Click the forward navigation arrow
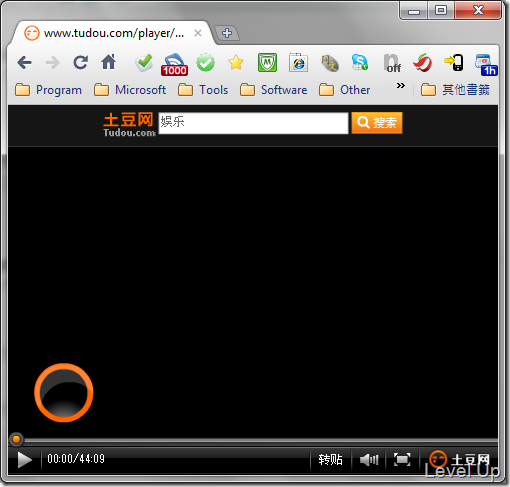The image size is (510, 487). coord(52,62)
